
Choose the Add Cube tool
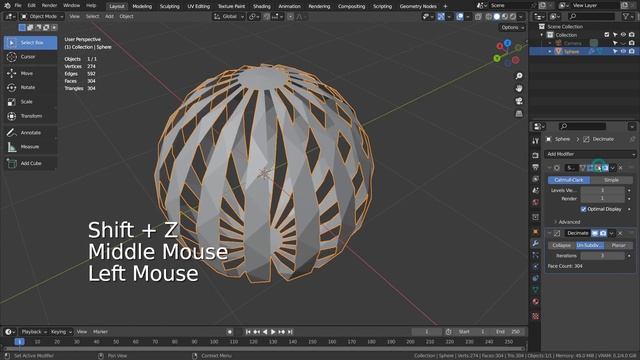click(31, 163)
